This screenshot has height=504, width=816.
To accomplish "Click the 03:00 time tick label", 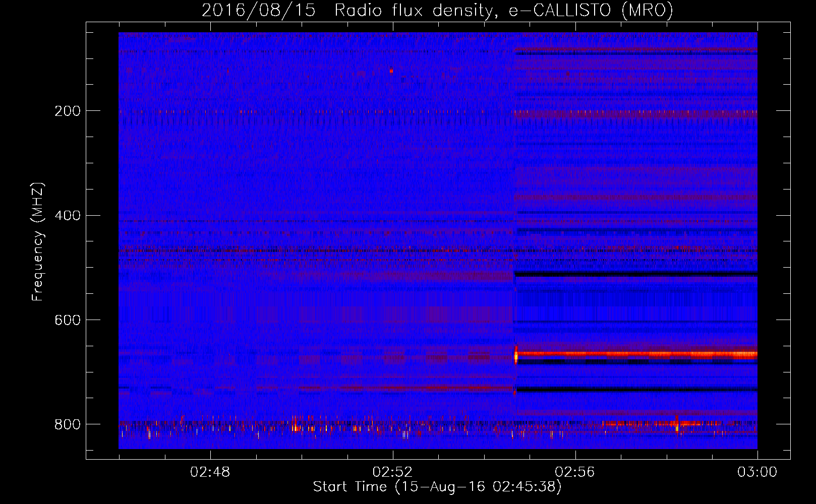I will pyautogui.click(x=757, y=472).
